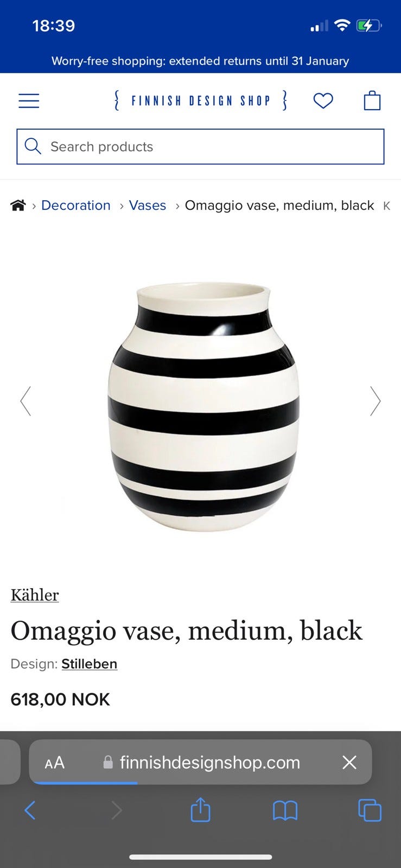Show next product image arrow
Screen dimensions: 401x868
point(375,401)
